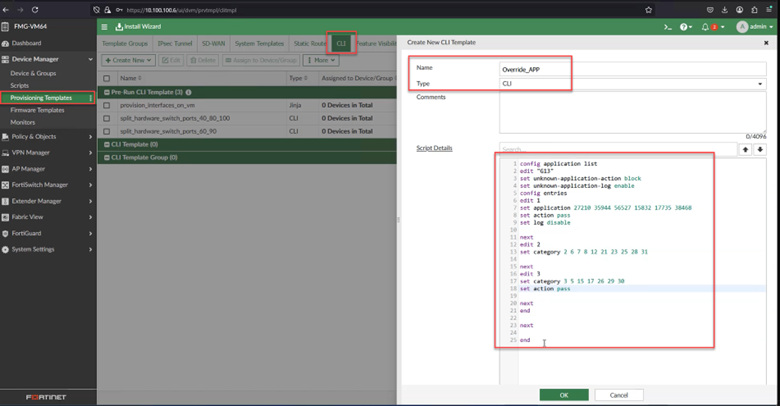The height and width of the screenshot is (406, 780).
Task: Click the OK button
Action: 564,395
